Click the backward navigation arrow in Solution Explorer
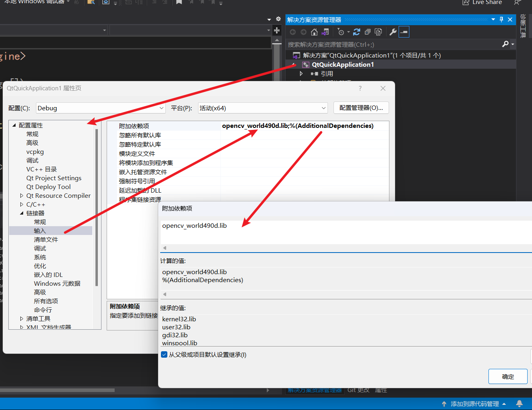The height and width of the screenshot is (410, 532). pos(293,32)
